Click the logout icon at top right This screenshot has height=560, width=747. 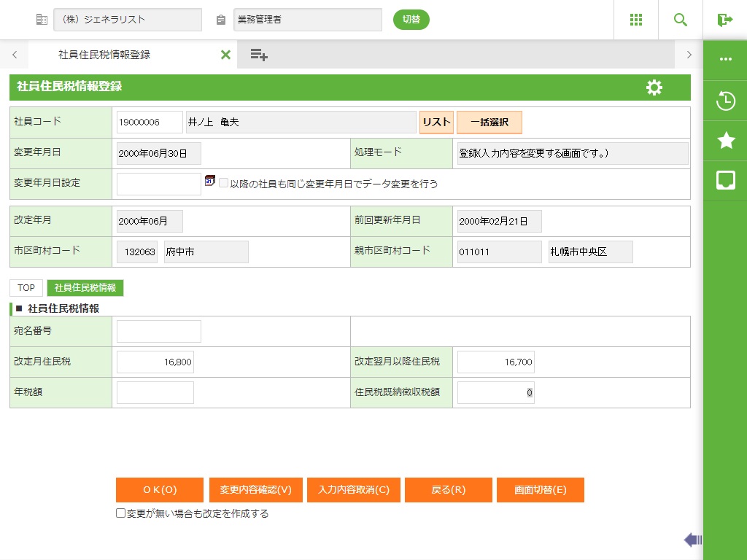tap(724, 20)
